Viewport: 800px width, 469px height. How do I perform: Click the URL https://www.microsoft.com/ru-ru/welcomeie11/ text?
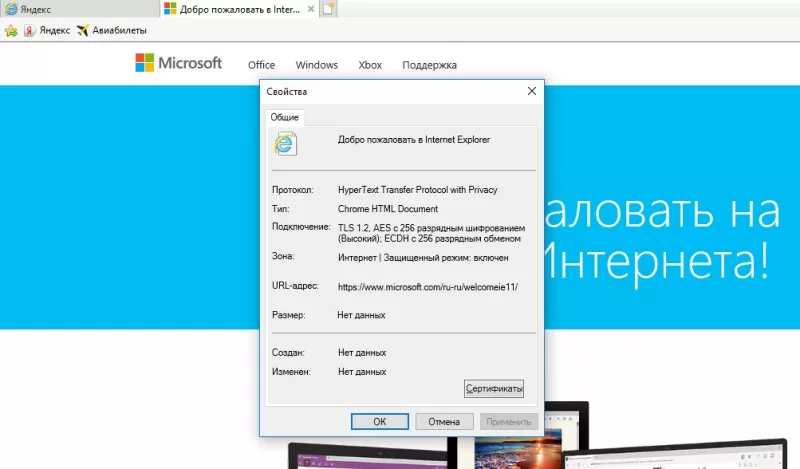pos(428,287)
